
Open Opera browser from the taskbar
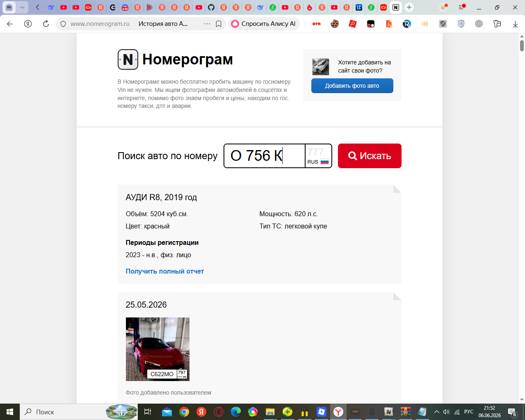click(x=219, y=412)
